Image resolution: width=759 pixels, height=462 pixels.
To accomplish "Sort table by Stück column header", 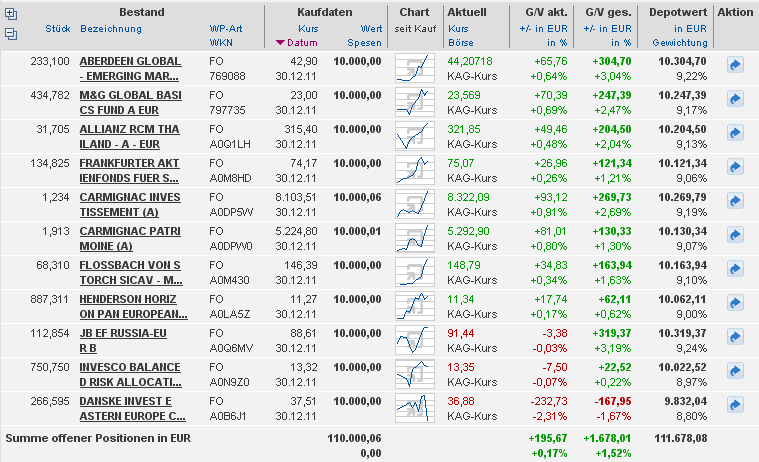I will 57,29.
